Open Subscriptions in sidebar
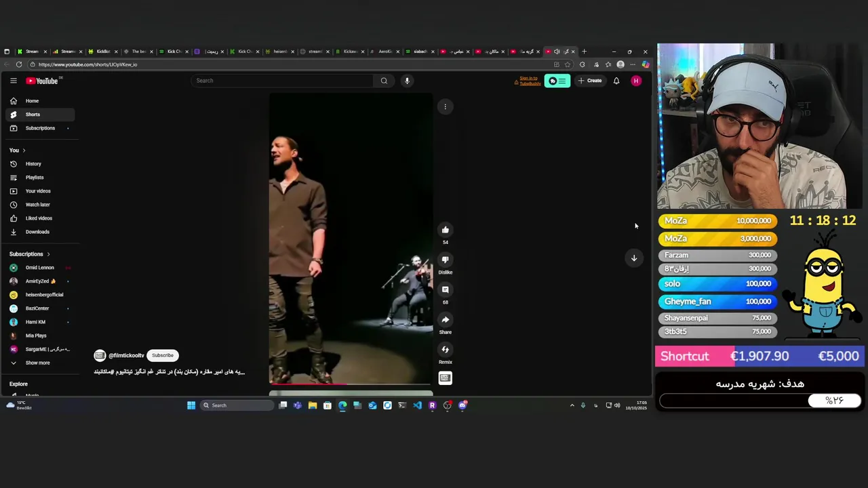Image resolution: width=868 pixels, height=488 pixels. point(40,128)
